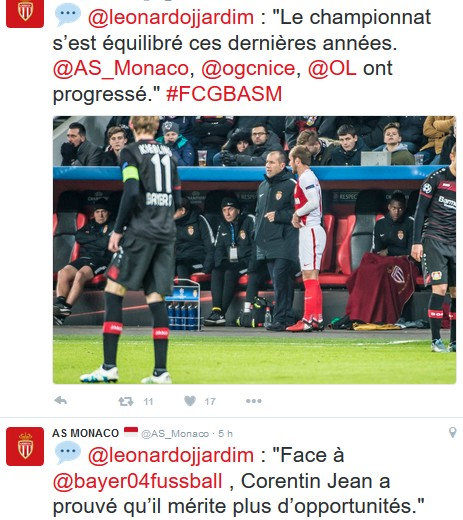Open @leonardojjardim mention in second tweet
Image resolution: width=463 pixels, height=520 pixels.
click(171, 456)
